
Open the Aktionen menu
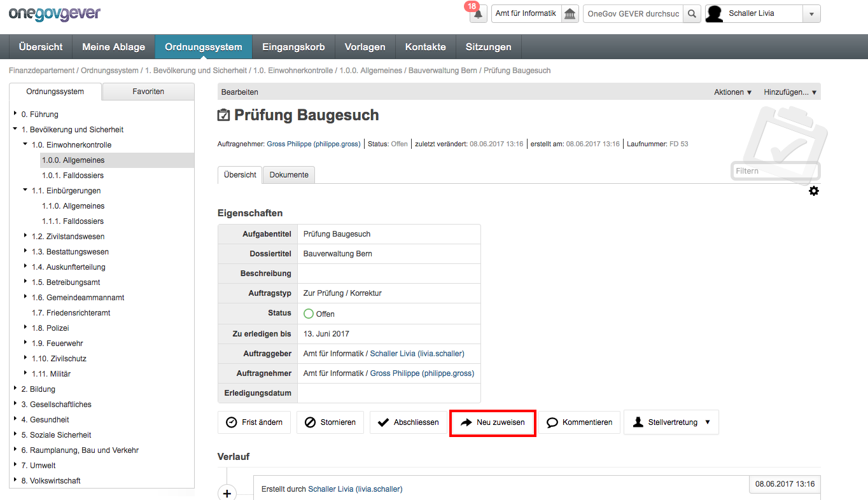733,92
